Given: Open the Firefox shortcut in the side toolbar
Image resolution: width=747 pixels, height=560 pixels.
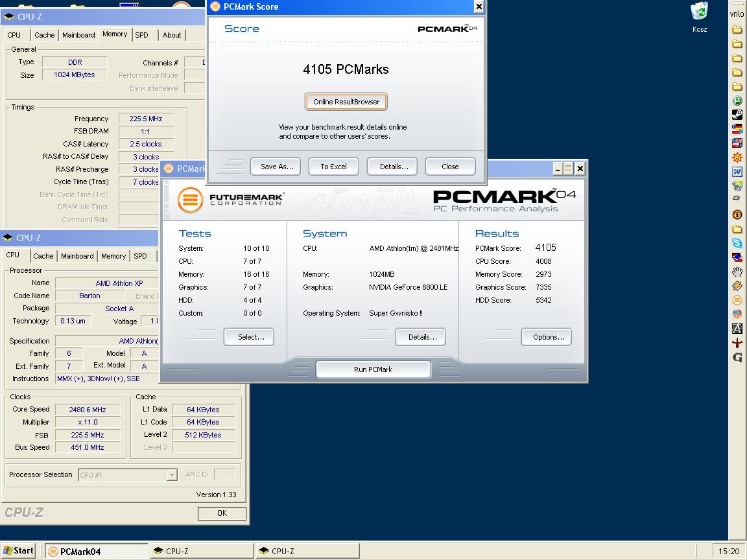Looking at the screenshot, I should point(737,314).
